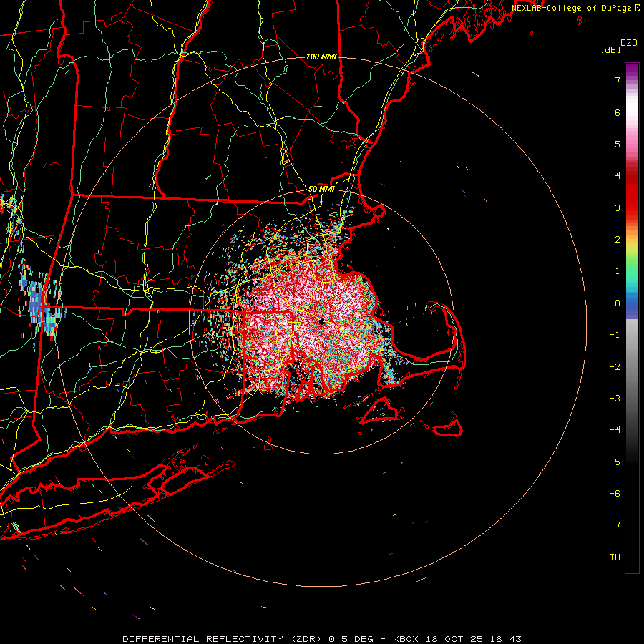The width and height of the screenshot is (644, 644).
Task: Click the "-7" value on color scale
Action: coord(615,525)
